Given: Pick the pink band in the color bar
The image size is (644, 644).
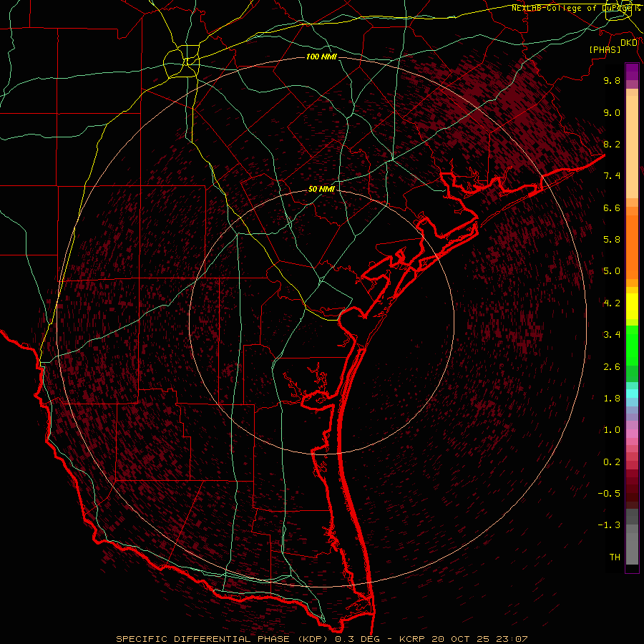Looking at the screenshot, I should point(632,434).
